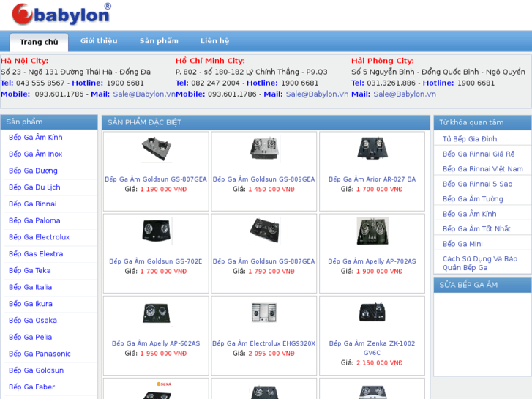Click the Zenka ZK-1002 GV6C product image
Image resolution: width=532 pixels, height=399 pixels.
click(372, 313)
